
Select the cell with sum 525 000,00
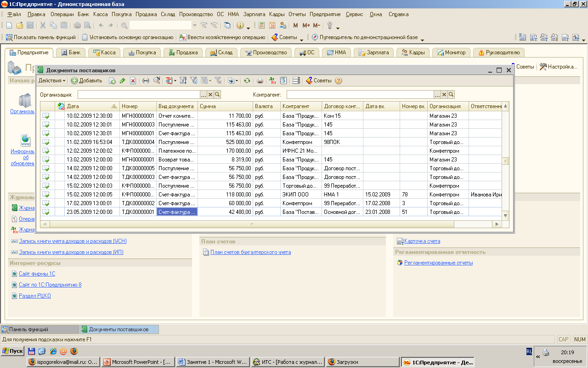pos(225,142)
